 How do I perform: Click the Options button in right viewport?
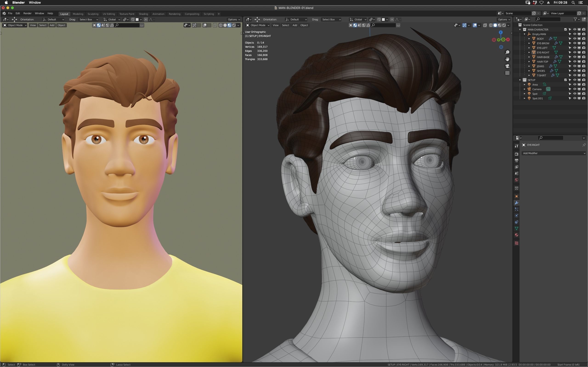click(504, 19)
